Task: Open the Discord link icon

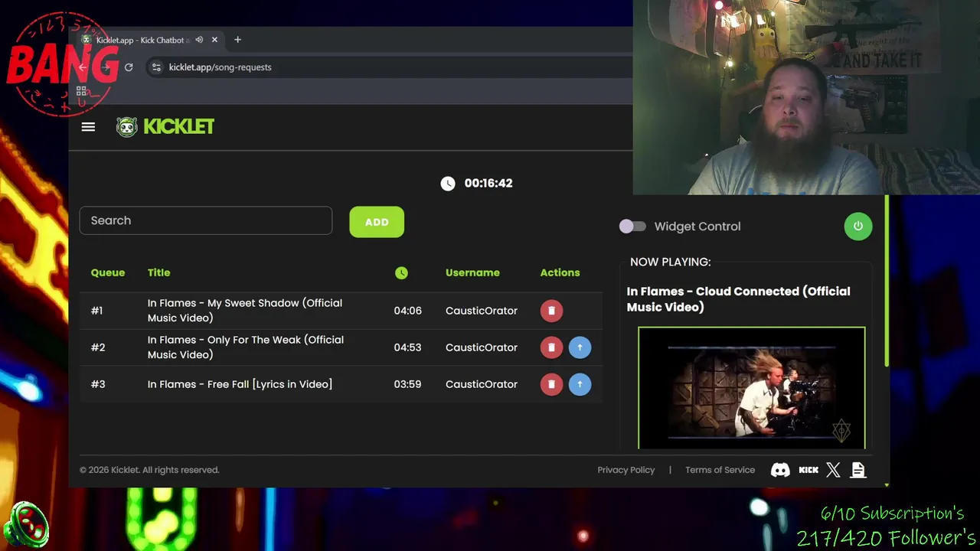Action: click(780, 470)
